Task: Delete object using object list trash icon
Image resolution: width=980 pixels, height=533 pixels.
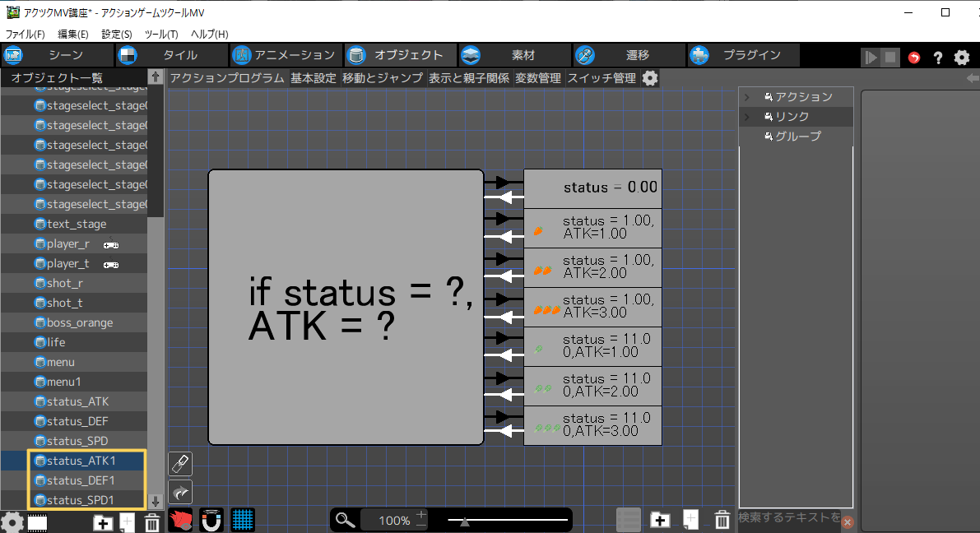Action: 152,522
